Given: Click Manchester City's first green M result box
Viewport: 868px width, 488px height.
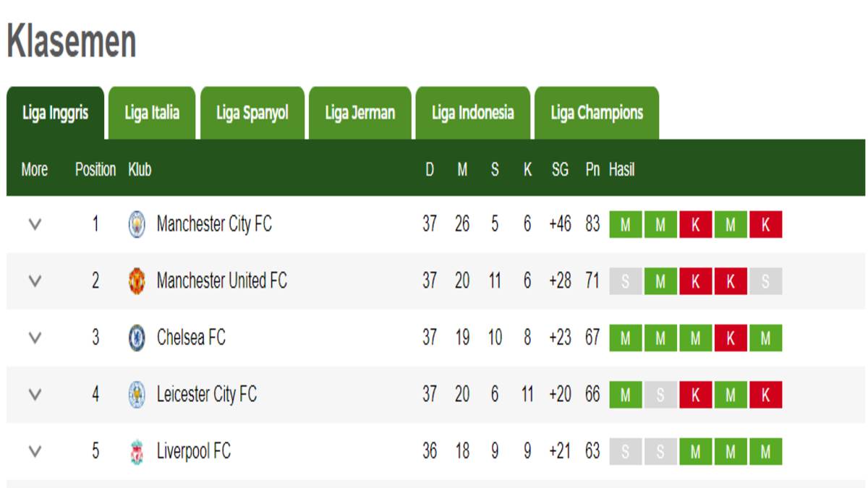Looking at the screenshot, I should (626, 226).
